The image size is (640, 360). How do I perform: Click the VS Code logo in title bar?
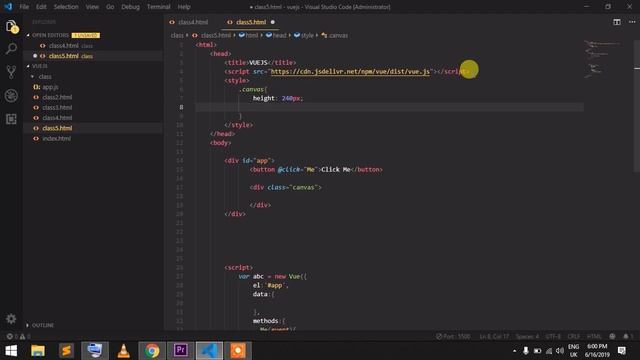pyautogui.click(x=8, y=7)
